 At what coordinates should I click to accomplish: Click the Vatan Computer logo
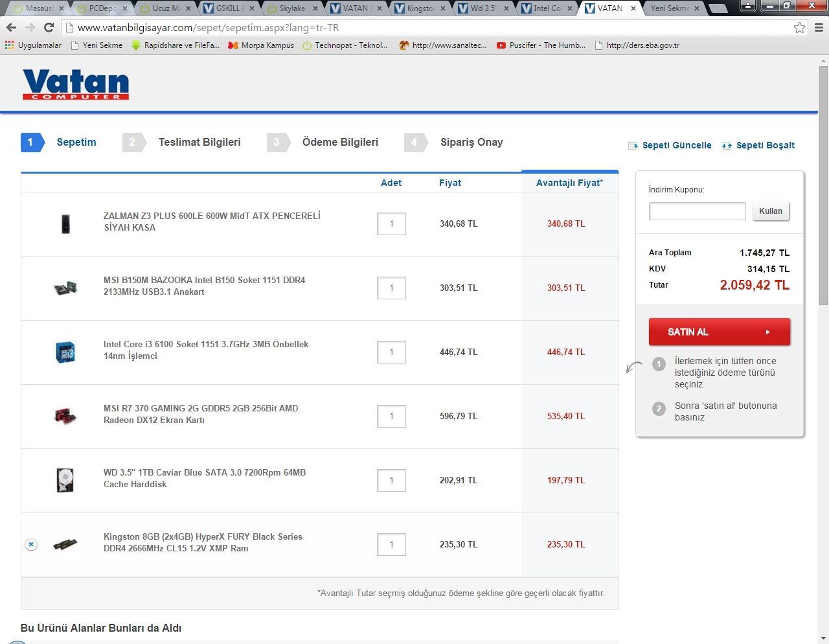pyautogui.click(x=76, y=84)
